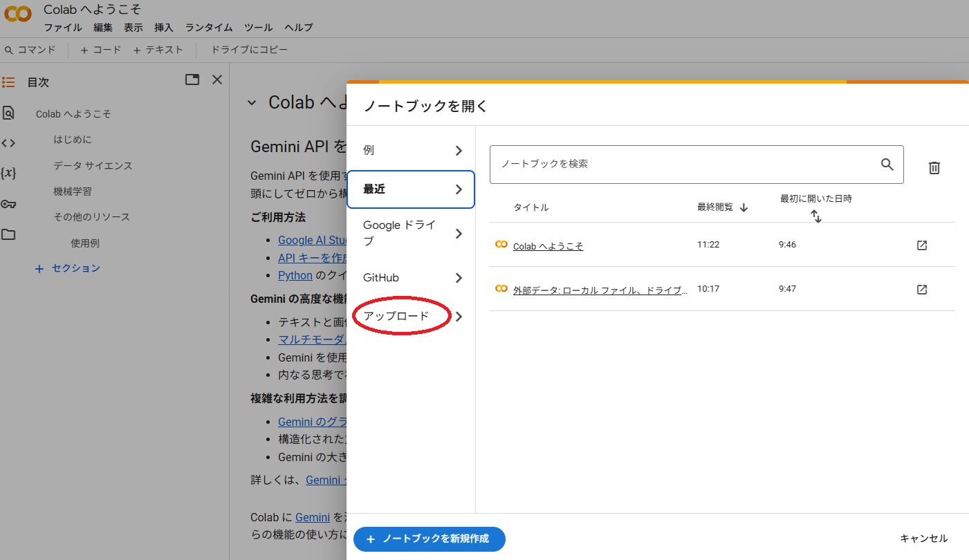This screenshot has height=560, width=969.
Task: Open the 表示 menu
Action: coord(133,28)
